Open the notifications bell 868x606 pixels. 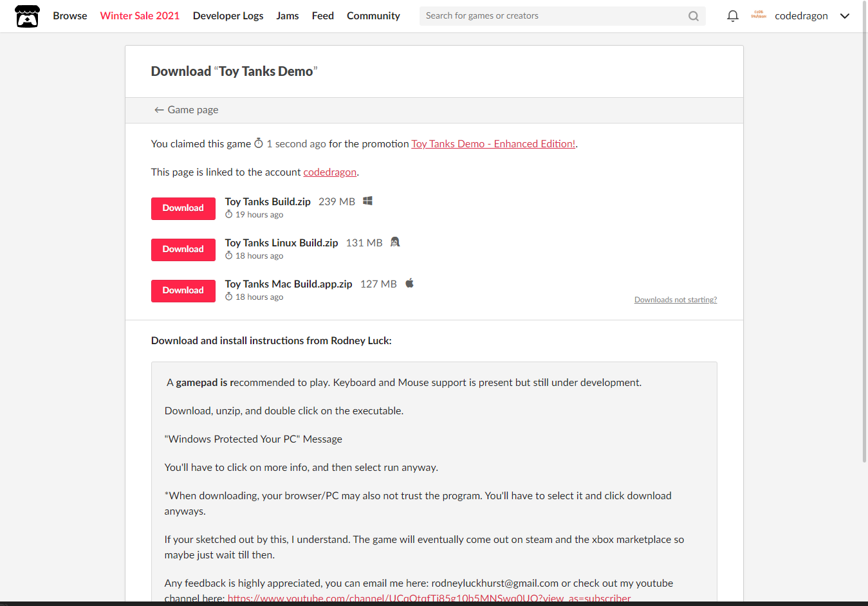point(733,16)
